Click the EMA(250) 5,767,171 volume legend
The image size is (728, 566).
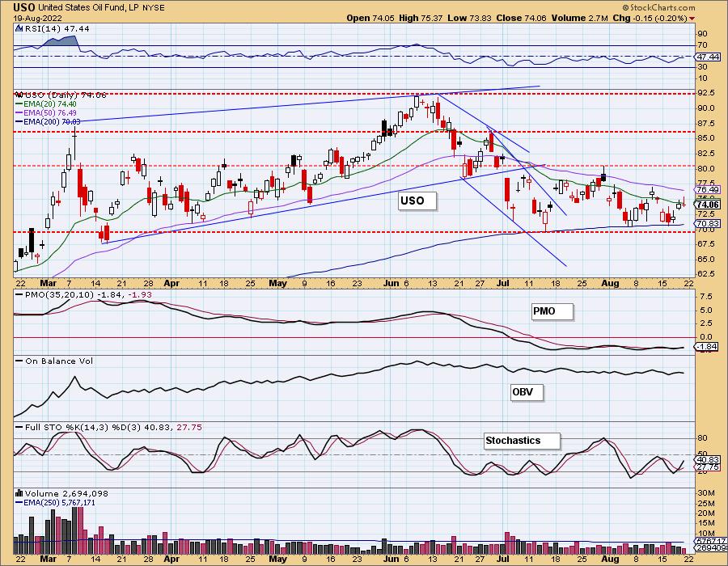click(x=55, y=502)
